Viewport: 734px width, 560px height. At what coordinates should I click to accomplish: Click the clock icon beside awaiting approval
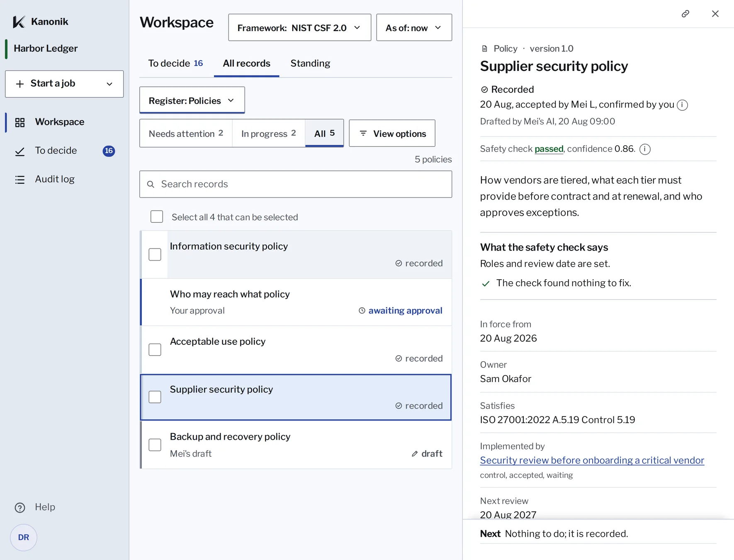click(x=362, y=310)
